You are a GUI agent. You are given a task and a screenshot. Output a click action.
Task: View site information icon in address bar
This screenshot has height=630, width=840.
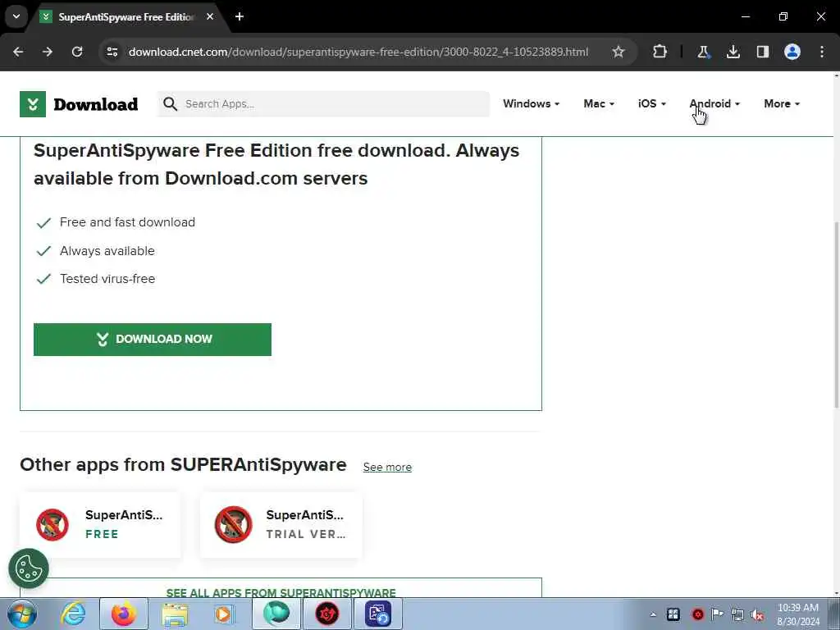[x=112, y=52]
